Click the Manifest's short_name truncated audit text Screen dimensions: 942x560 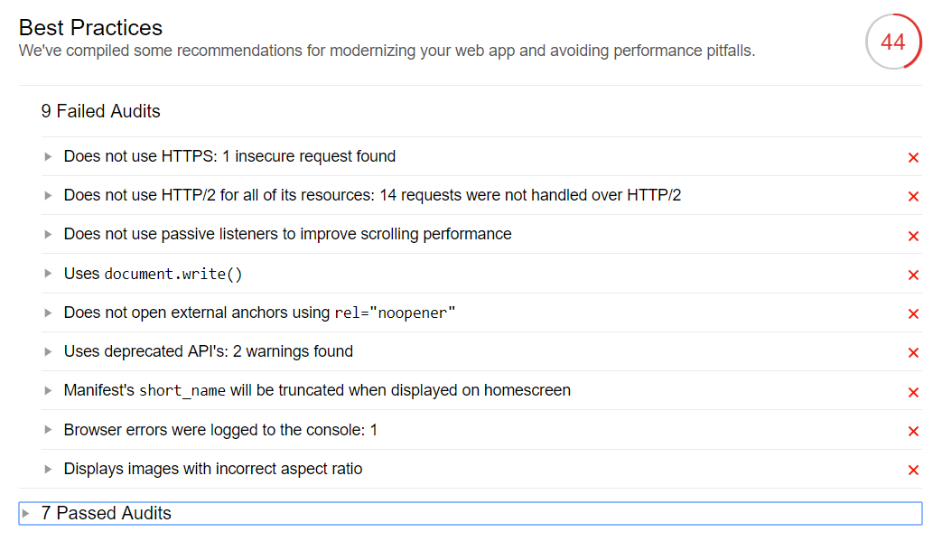click(x=317, y=390)
